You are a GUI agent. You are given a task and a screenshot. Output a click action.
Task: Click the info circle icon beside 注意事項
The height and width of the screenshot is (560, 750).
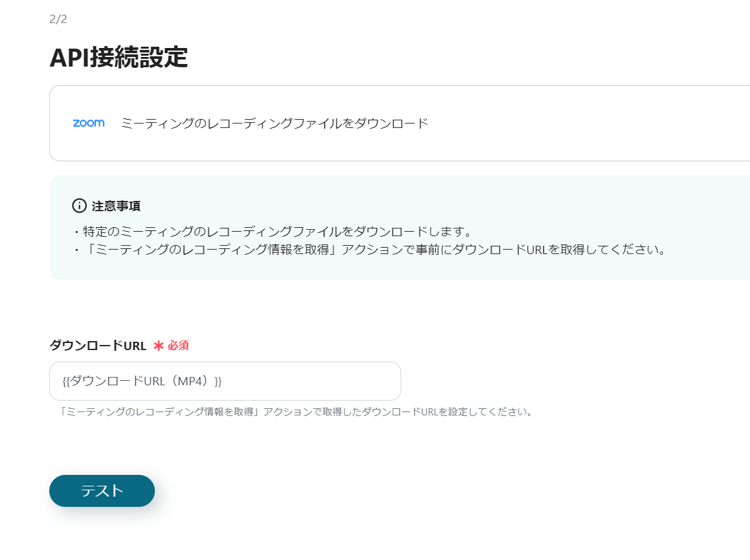[x=79, y=206]
